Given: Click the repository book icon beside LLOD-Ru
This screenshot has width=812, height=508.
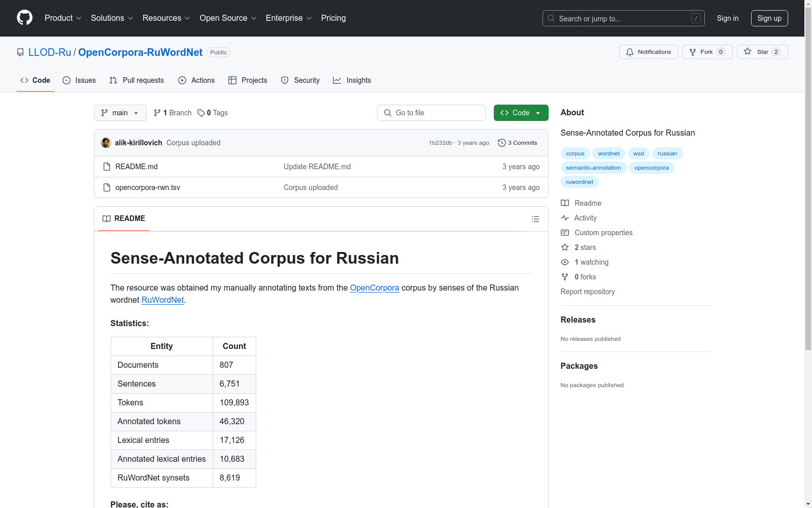Looking at the screenshot, I should pyautogui.click(x=20, y=52).
